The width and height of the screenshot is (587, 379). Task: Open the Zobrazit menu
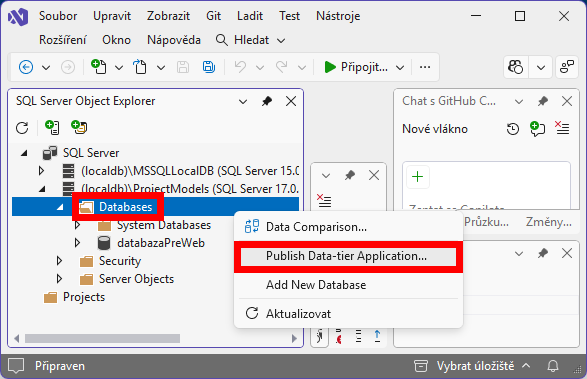click(168, 16)
